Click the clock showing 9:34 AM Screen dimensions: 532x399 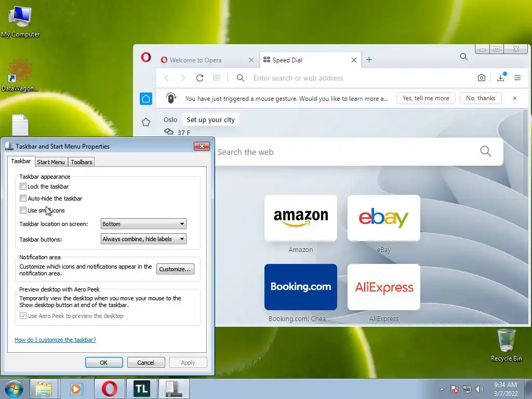(x=506, y=389)
